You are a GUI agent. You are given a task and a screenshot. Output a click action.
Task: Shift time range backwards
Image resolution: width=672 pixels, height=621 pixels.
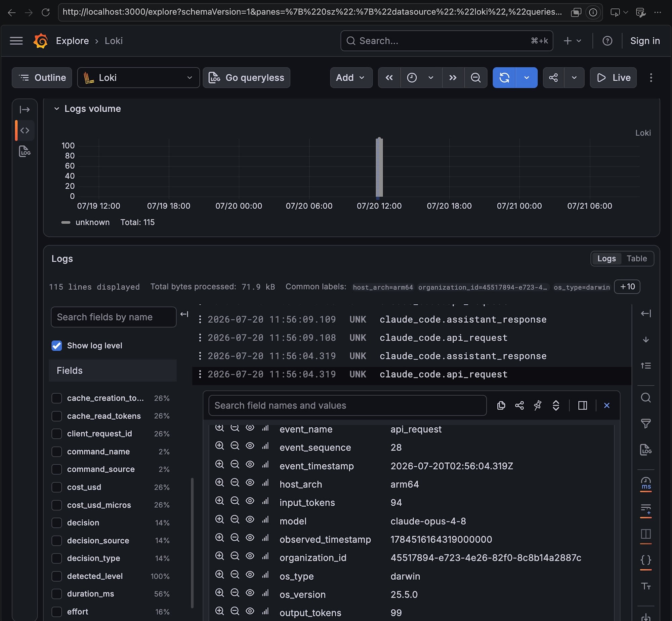coord(389,78)
